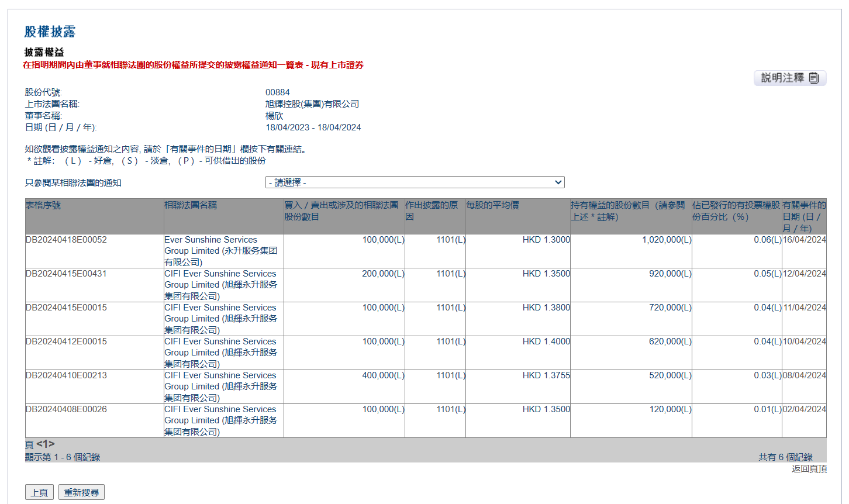Image resolution: width=849 pixels, height=504 pixels.
Task: Sort by 作出披露的原因 column header
Action: click(432, 211)
